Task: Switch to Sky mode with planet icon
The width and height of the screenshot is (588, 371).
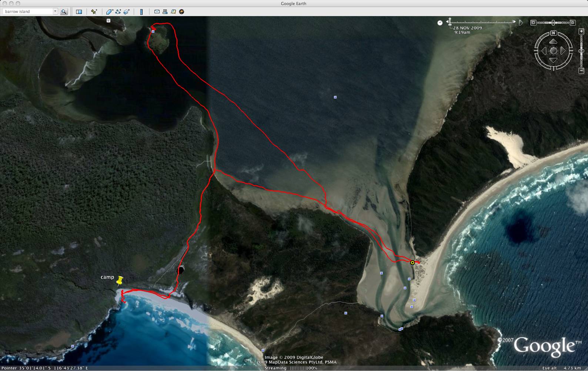Action: [181, 11]
